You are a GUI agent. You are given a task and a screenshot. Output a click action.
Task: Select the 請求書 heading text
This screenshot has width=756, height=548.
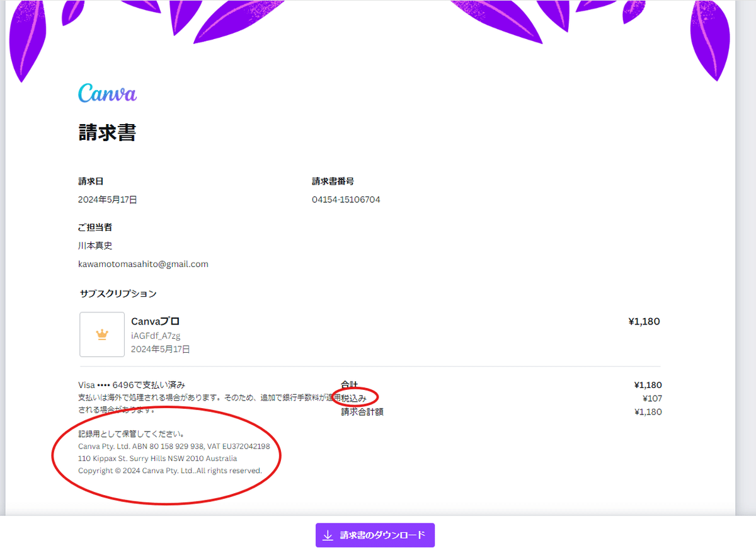(x=107, y=132)
